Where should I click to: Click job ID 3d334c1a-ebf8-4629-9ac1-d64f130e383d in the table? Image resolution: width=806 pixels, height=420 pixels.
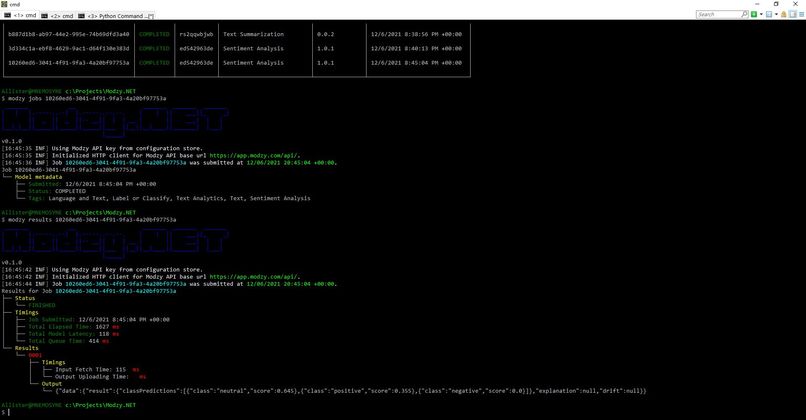coord(69,48)
